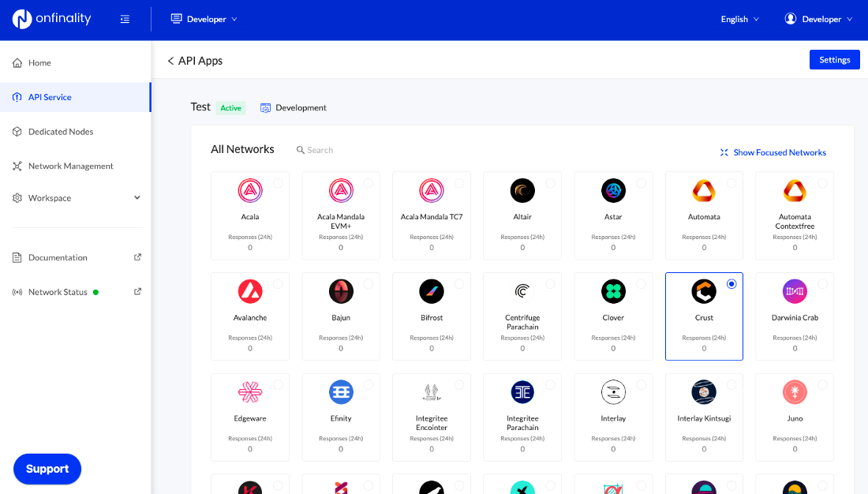
Task: Open Network Status in sidebar
Action: pos(75,292)
